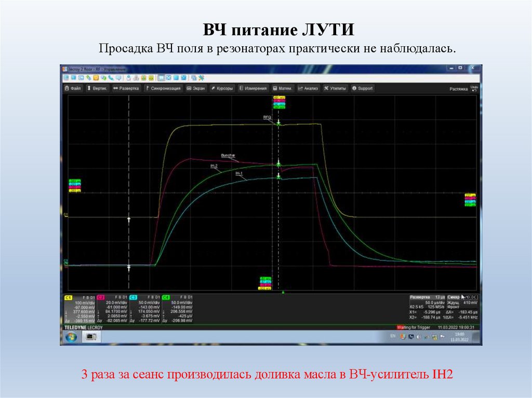Open the C4 green channel descriptor box
Image resolution: width=532 pixels, height=398 pixels.
coord(178,309)
